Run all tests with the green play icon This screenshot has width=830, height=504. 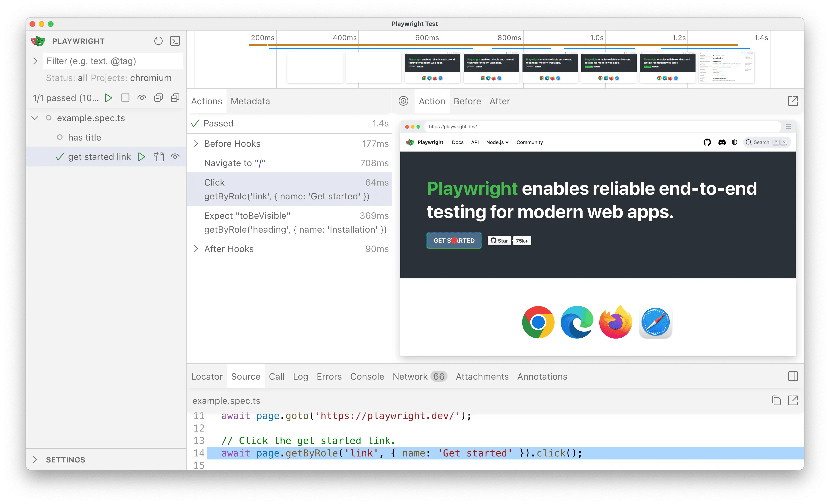[108, 98]
